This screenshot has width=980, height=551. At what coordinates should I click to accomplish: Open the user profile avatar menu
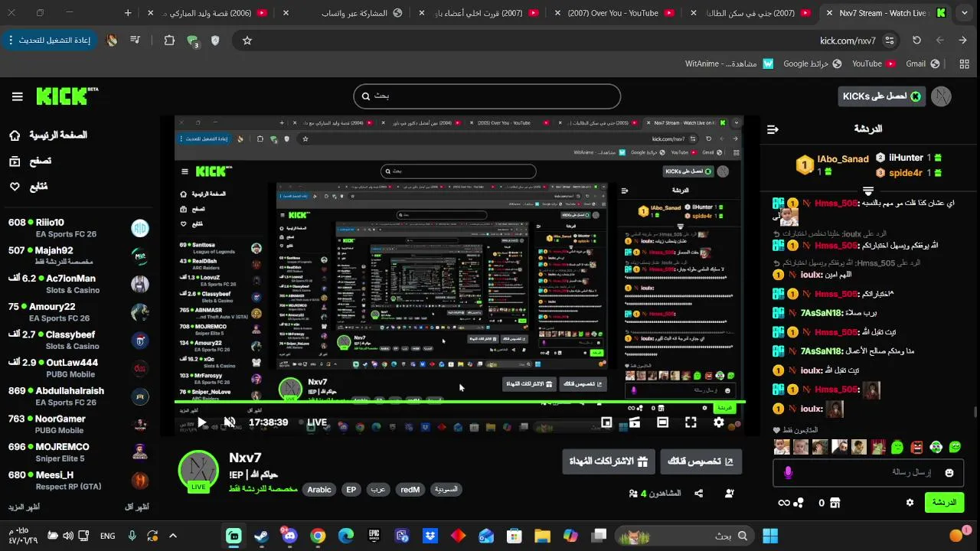pos(941,96)
